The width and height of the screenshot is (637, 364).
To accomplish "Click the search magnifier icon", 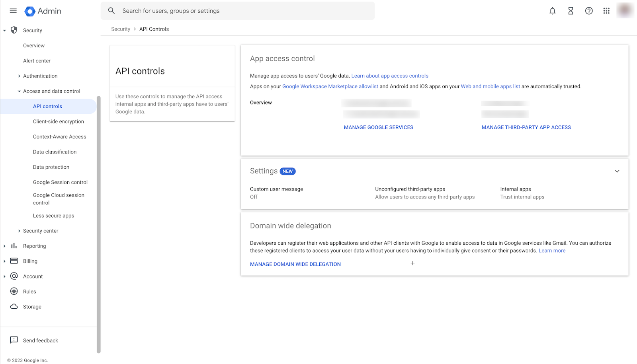I will [111, 11].
